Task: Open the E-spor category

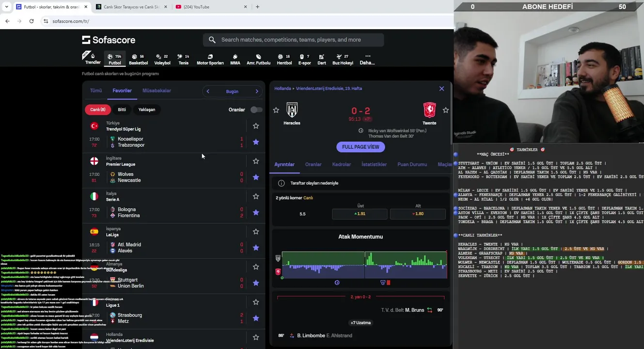Action: pos(304,59)
